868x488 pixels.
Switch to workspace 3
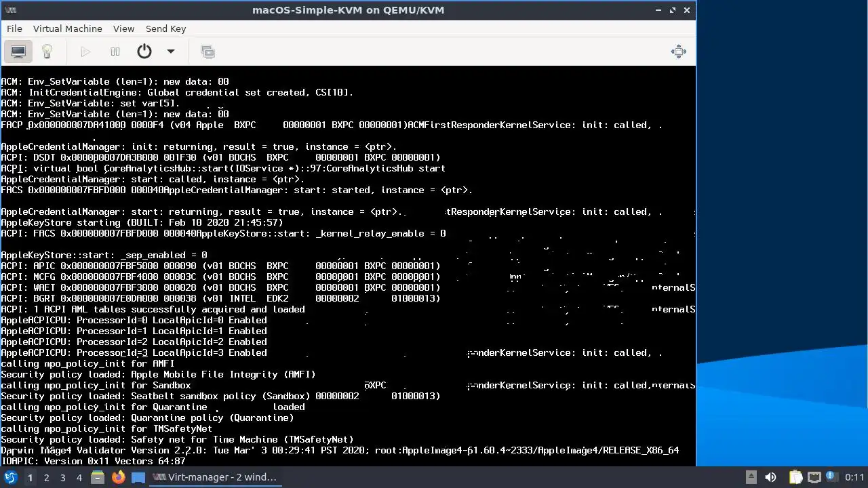[62, 477]
